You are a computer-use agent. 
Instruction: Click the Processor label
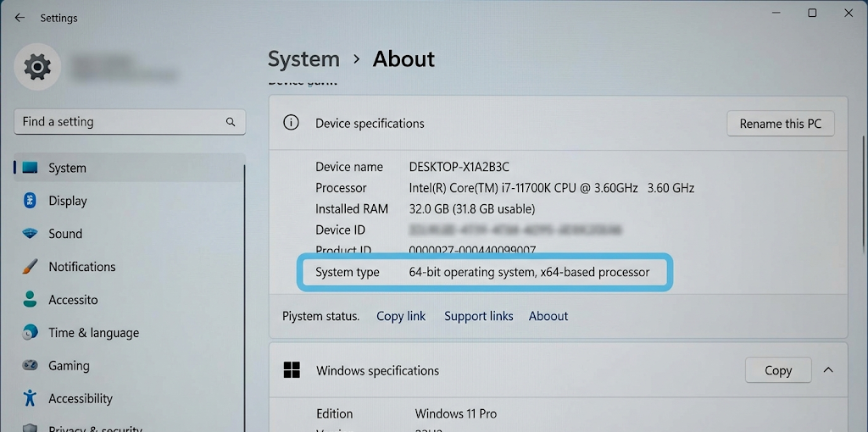pyautogui.click(x=341, y=188)
